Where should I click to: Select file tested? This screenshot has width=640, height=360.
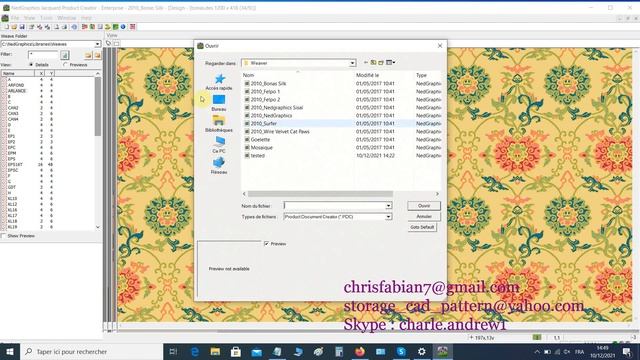click(255, 156)
